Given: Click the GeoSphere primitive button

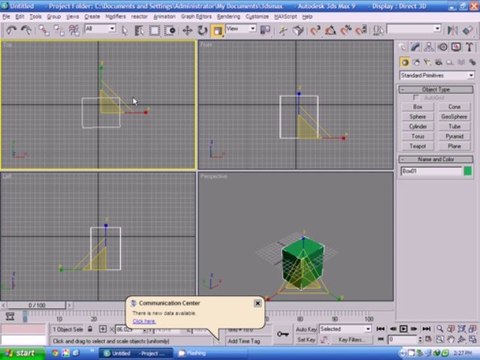Looking at the screenshot, I should (x=454, y=117).
